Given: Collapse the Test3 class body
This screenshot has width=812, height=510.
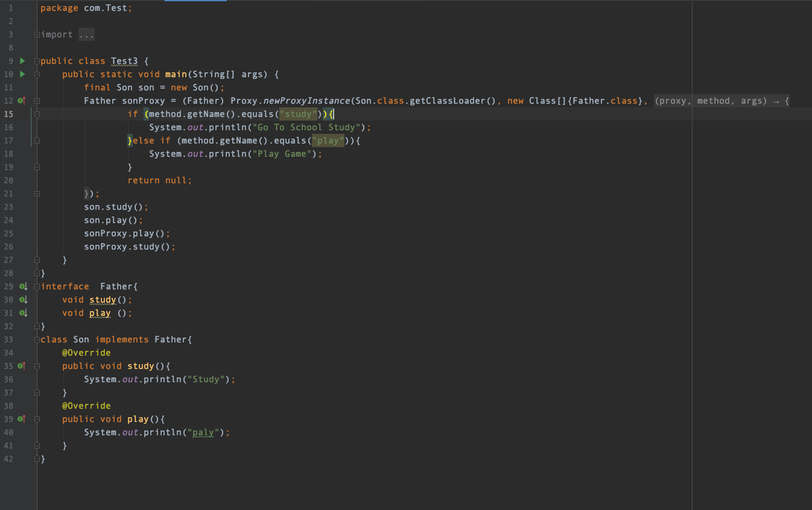Looking at the screenshot, I should [37, 61].
